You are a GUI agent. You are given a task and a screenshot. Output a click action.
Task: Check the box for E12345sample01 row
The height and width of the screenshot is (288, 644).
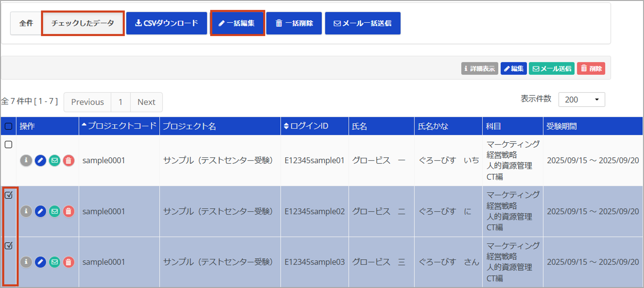click(x=8, y=145)
